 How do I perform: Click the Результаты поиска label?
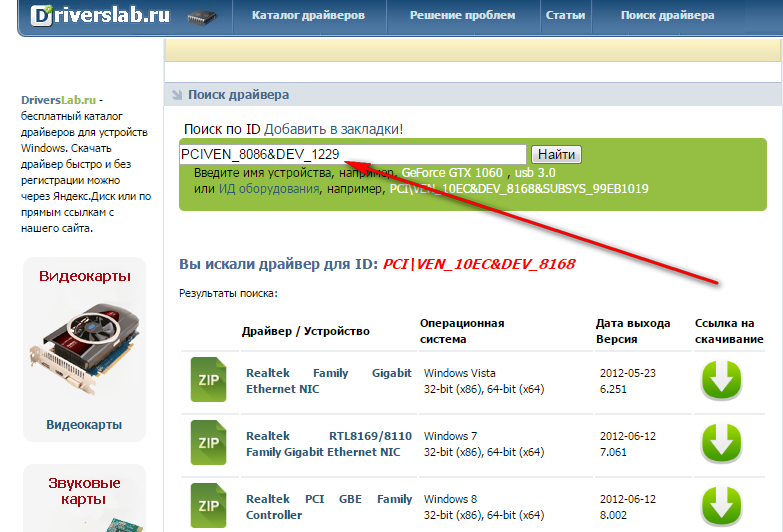tap(228, 294)
